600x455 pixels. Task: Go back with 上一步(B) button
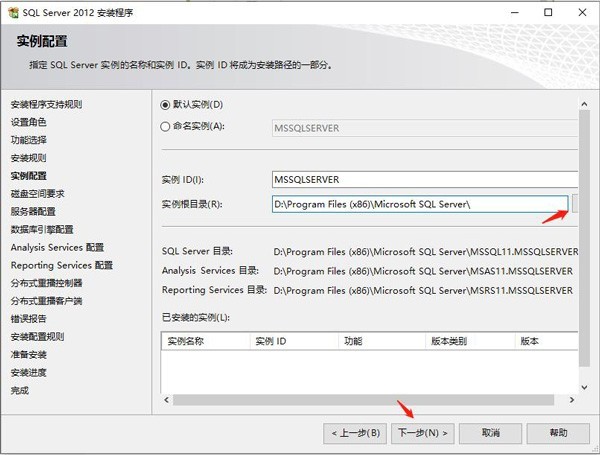click(x=355, y=433)
